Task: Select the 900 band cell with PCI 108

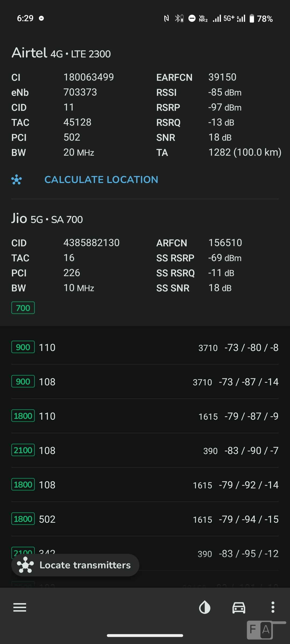Action: pyautogui.click(x=145, y=382)
